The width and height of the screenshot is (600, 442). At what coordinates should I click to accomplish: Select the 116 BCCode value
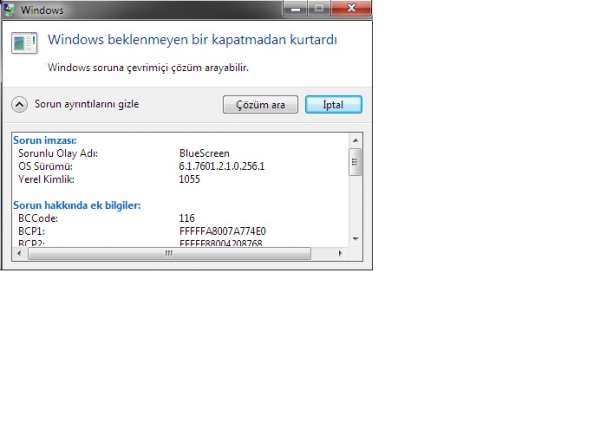click(187, 219)
